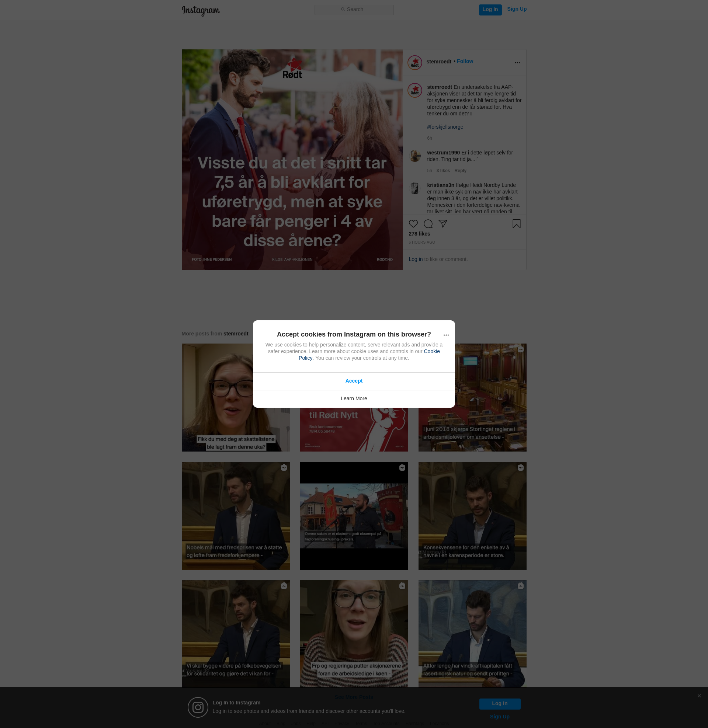
Task: Click Learn More in the cookie dialog
Action: 354,398
